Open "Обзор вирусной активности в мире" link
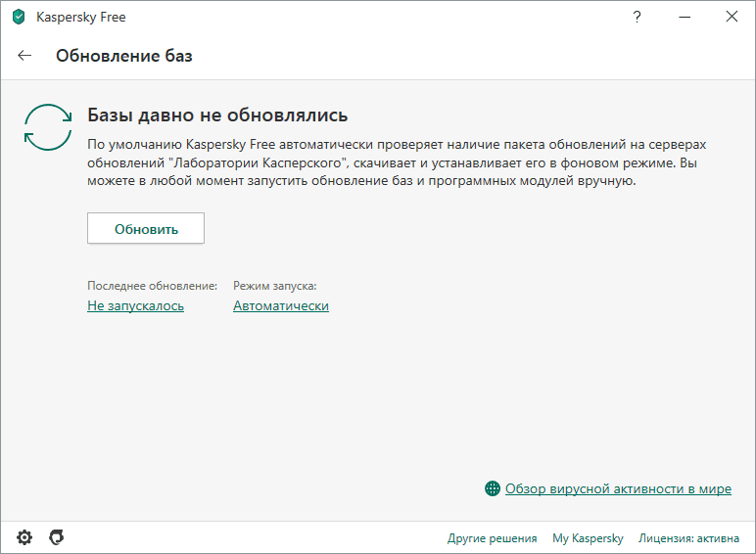756x554 pixels. pos(618,488)
